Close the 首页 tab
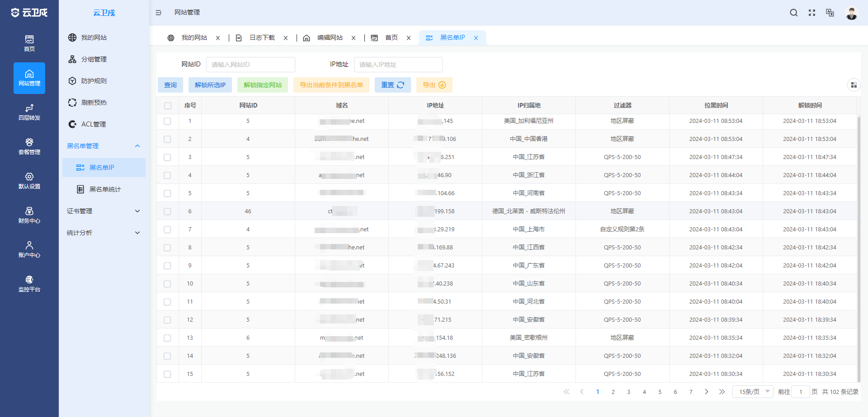Image resolution: width=868 pixels, height=417 pixels. tap(409, 38)
